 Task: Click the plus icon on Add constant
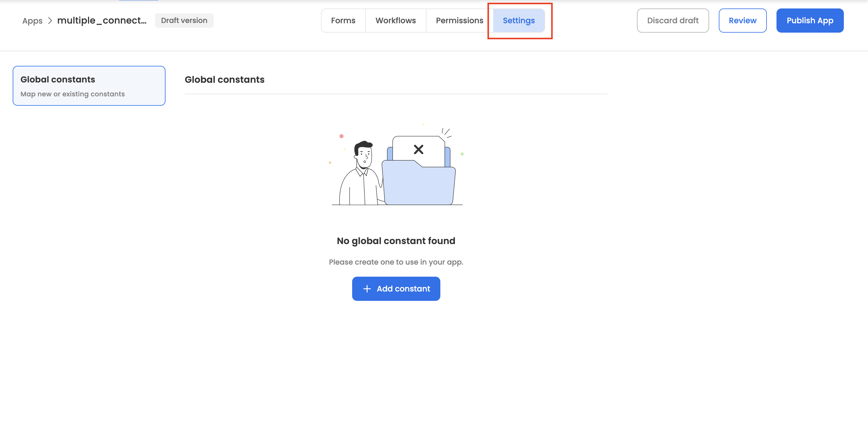(x=367, y=289)
